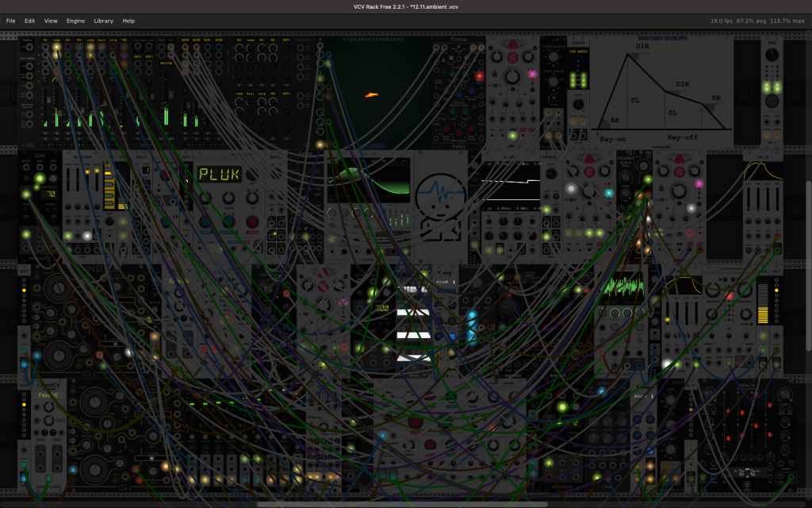This screenshot has width=812, height=508.
Task: Select the -08- track label on mixer
Action: (x=124, y=40)
